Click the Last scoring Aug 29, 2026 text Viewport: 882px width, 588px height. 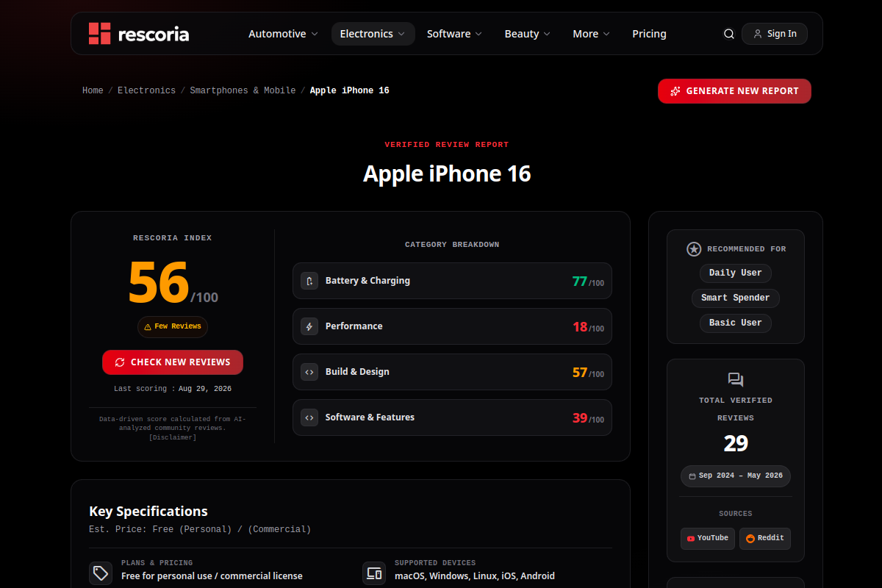173,389
